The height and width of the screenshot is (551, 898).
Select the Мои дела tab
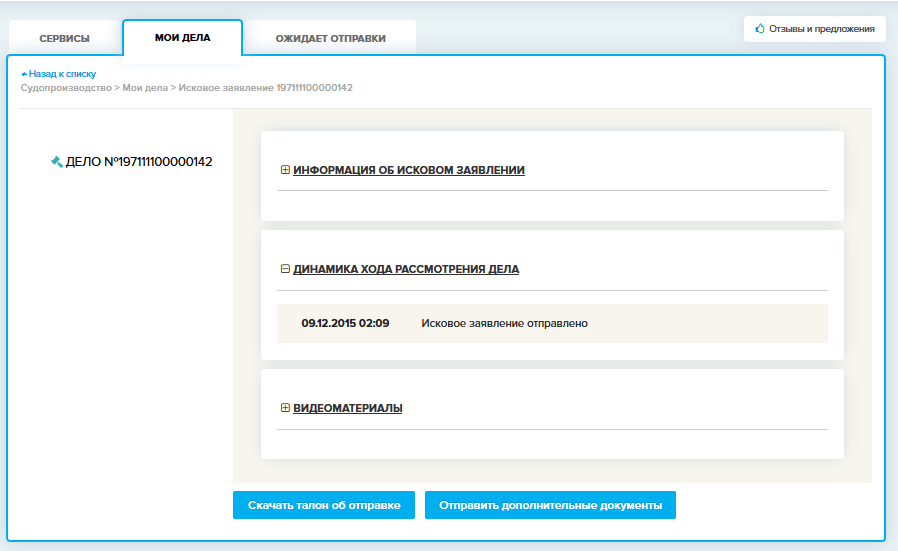tap(182, 37)
